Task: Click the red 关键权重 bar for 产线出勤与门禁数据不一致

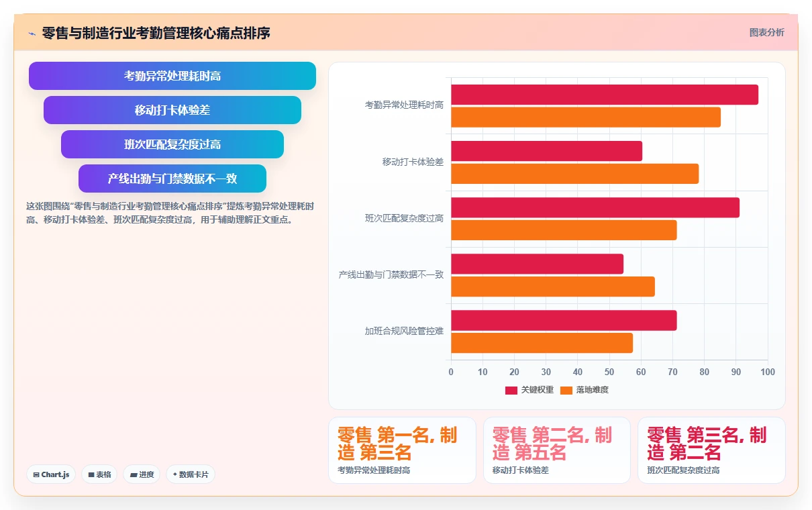Action: (x=537, y=264)
